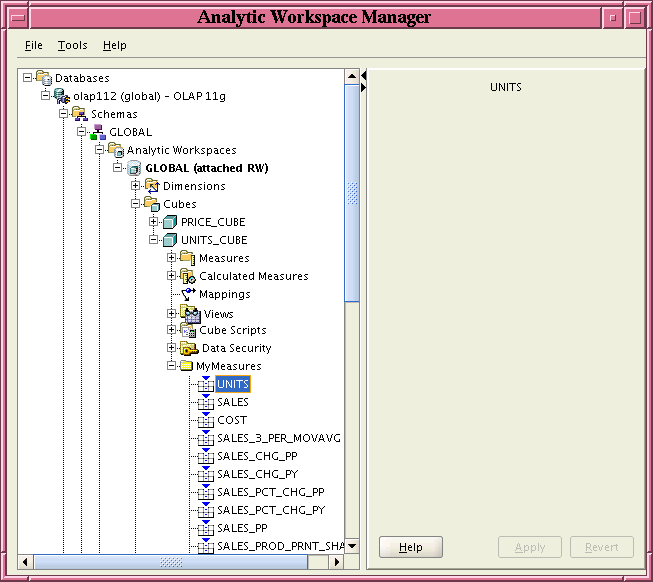This screenshot has width=653, height=582.
Task: Click the SALES measure icon
Action: click(x=206, y=401)
